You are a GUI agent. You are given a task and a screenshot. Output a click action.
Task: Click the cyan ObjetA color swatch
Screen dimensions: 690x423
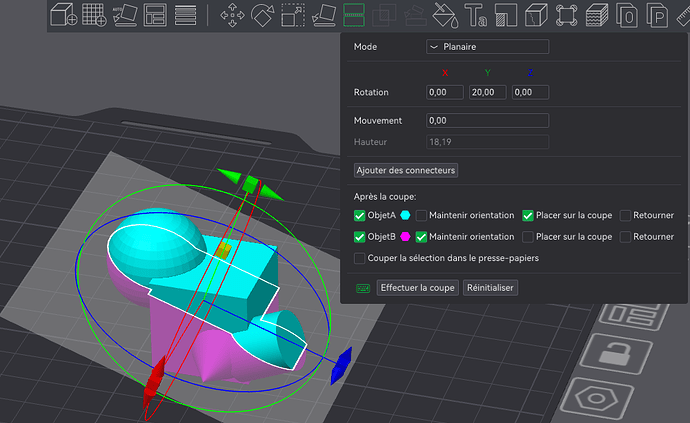tap(405, 215)
